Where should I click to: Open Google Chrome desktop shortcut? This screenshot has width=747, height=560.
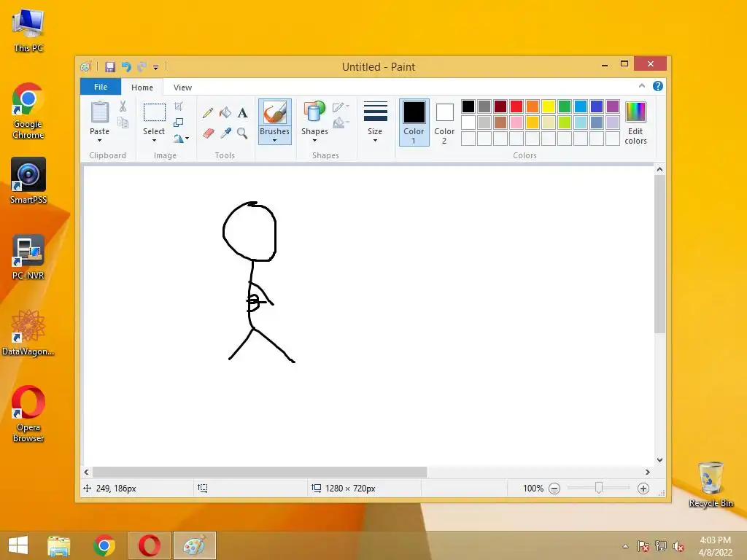(x=28, y=111)
